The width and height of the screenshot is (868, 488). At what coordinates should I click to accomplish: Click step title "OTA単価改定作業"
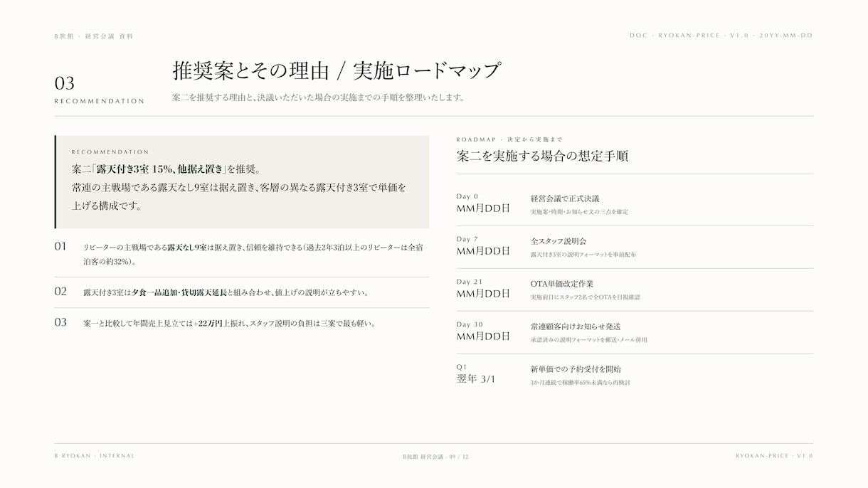click(562, 284)
